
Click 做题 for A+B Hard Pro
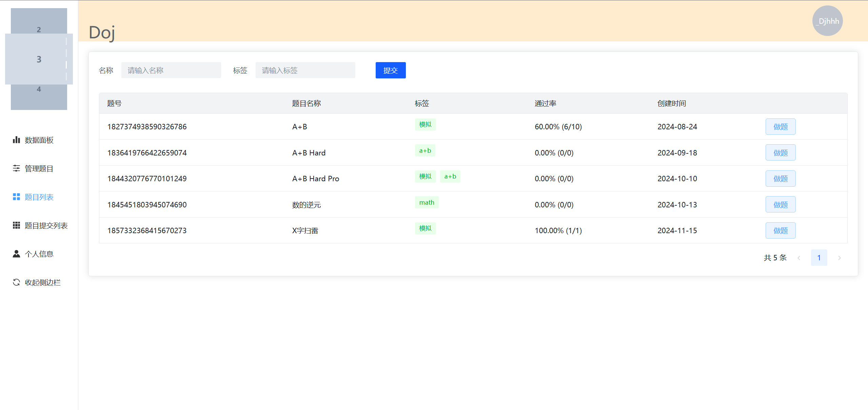click(x=781, y=179)
